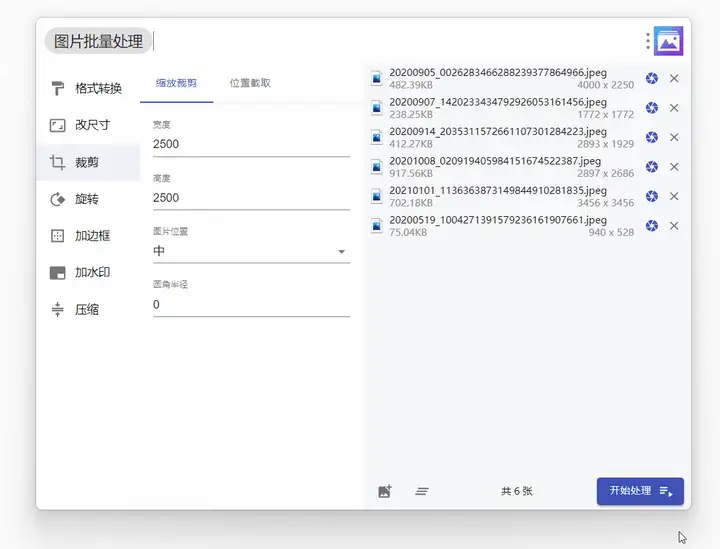720x549 pixels.
Task: Remove the 20200907 file from the list
Action: pyautogui.click(x=674, y=108)
